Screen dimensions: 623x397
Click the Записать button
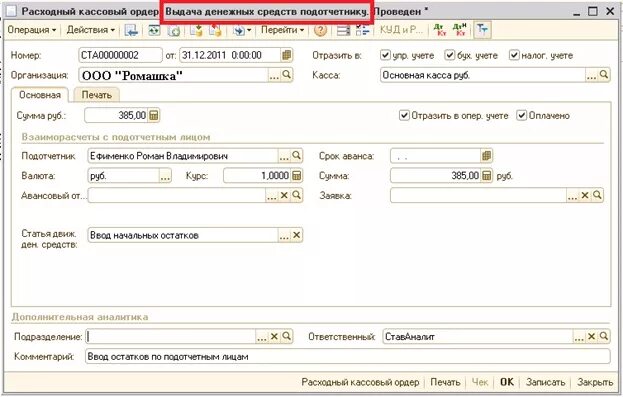pyautogui.click(x=546, y=382)
